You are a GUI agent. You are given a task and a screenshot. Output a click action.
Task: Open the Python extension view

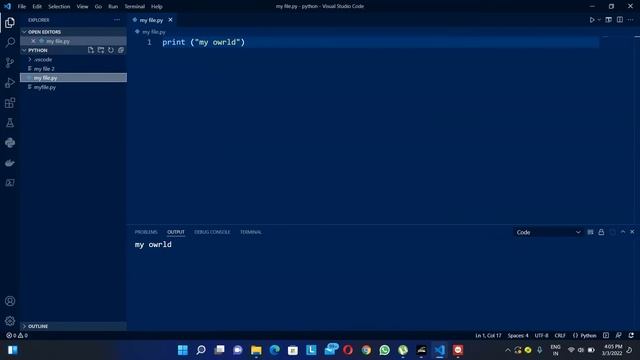pos(10,142)
